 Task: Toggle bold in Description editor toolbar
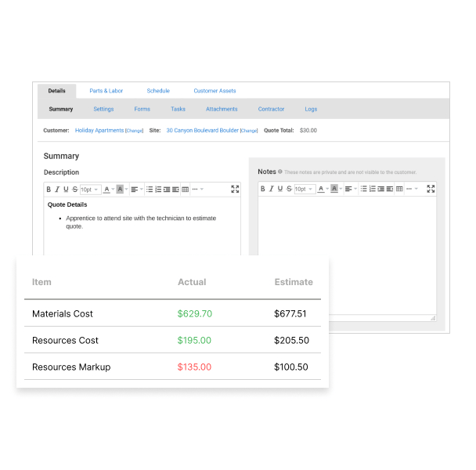tap(49, 190)
